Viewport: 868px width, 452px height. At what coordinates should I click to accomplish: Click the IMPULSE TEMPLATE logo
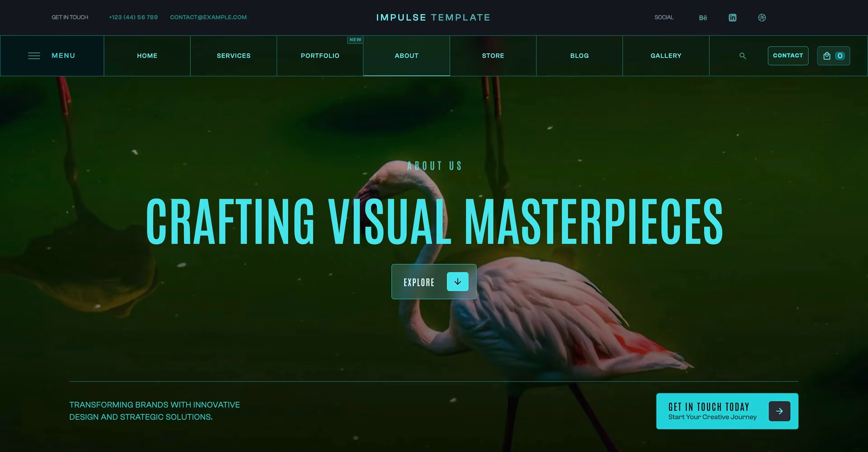pyautogui.click(x=433, y=17)
